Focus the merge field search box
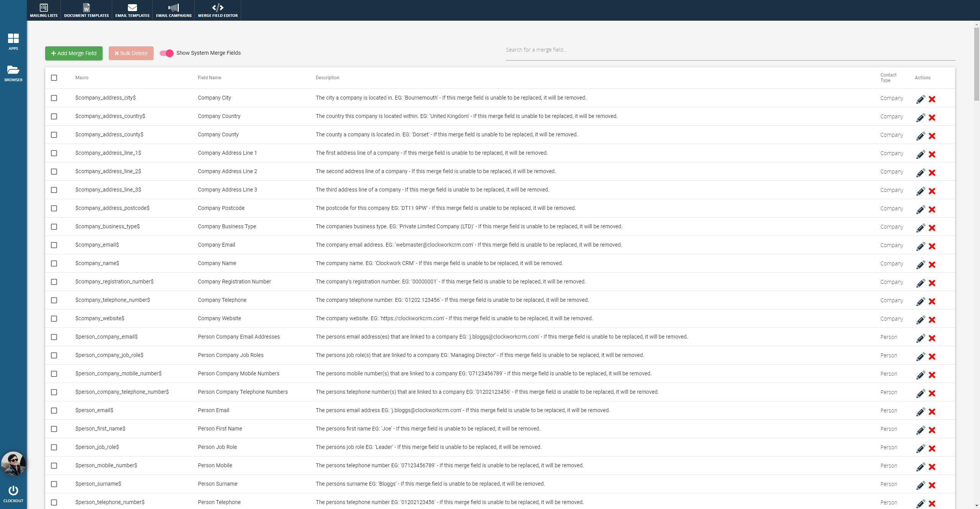980x509 pixels. click(730, 50)
